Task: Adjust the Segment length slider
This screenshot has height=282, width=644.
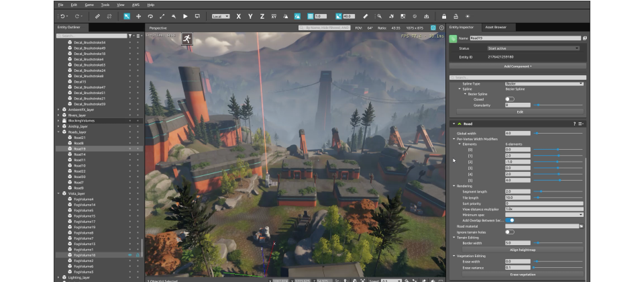Action: point(557,191)
